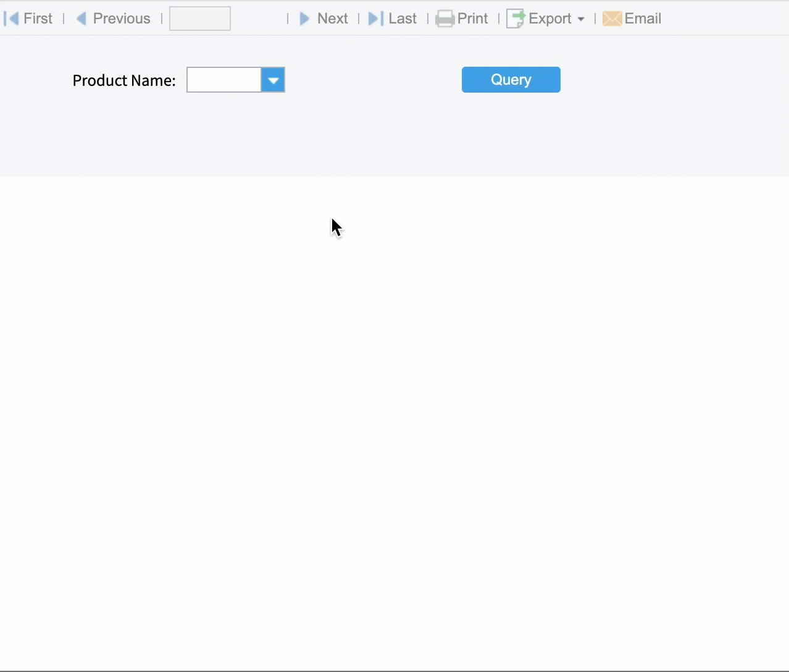Click the First navigation label
Image resolution: width=789 pixels, height=672 pixels.
(x=38, y=18)
